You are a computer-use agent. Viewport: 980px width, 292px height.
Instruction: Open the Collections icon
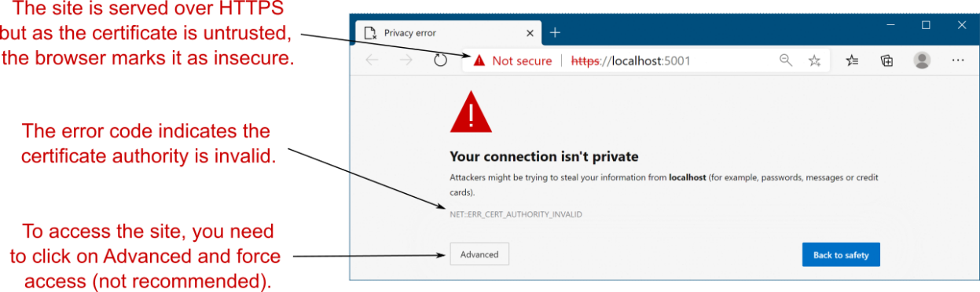pos(887,60)
